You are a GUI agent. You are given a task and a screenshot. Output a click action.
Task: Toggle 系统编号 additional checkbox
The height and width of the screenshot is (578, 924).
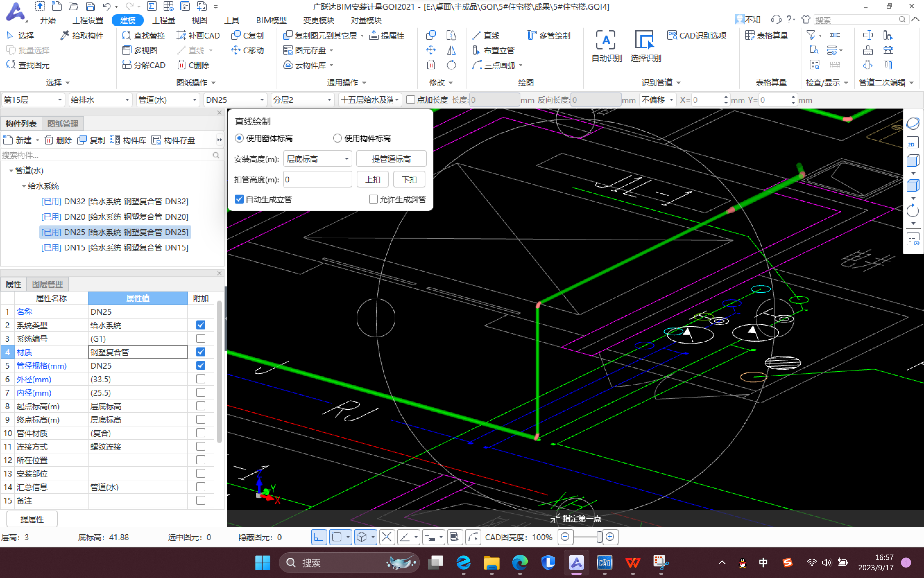click(201, 339)
